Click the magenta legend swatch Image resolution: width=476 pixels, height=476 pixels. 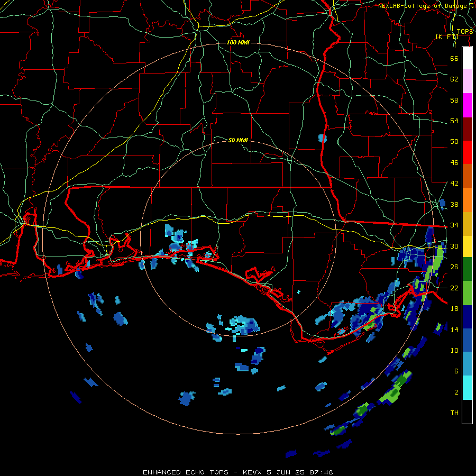[467, 105]
